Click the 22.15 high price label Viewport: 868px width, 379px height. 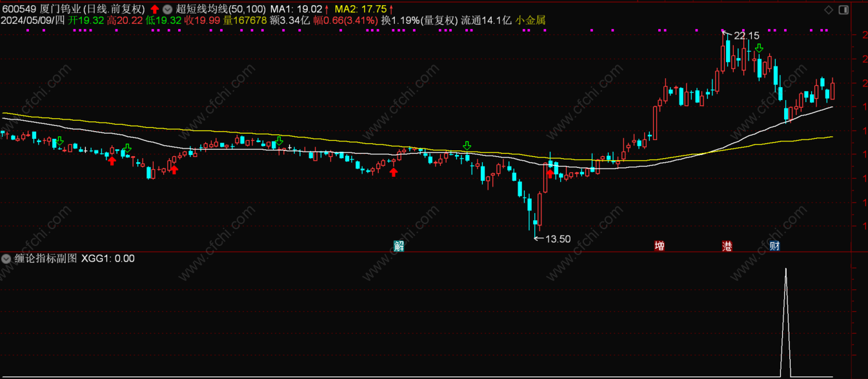pyautogui.click(x=746, y=36)
